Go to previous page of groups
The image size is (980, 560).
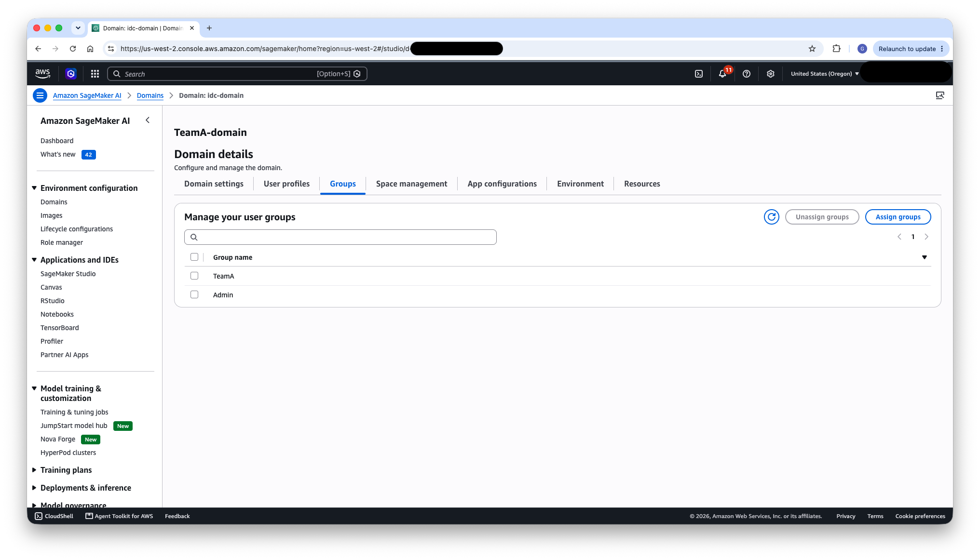click(899, 237)
